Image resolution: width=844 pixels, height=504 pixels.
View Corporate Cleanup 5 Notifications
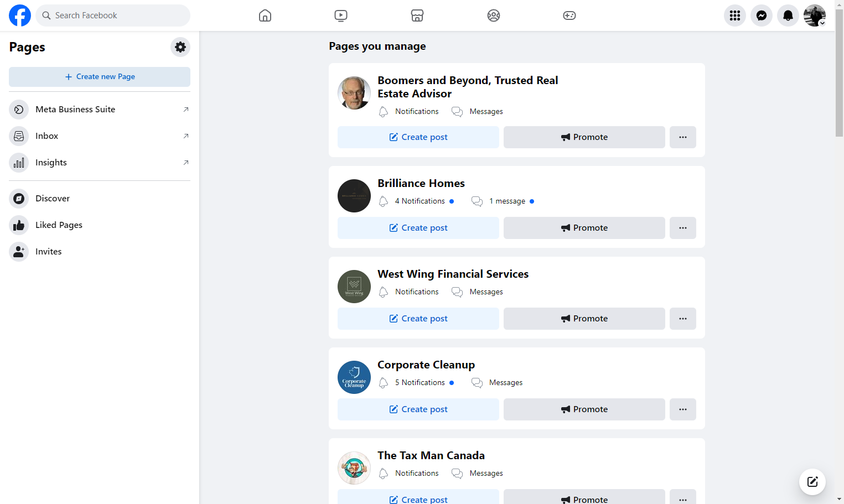pyautogui.click(x=416, y=383)
